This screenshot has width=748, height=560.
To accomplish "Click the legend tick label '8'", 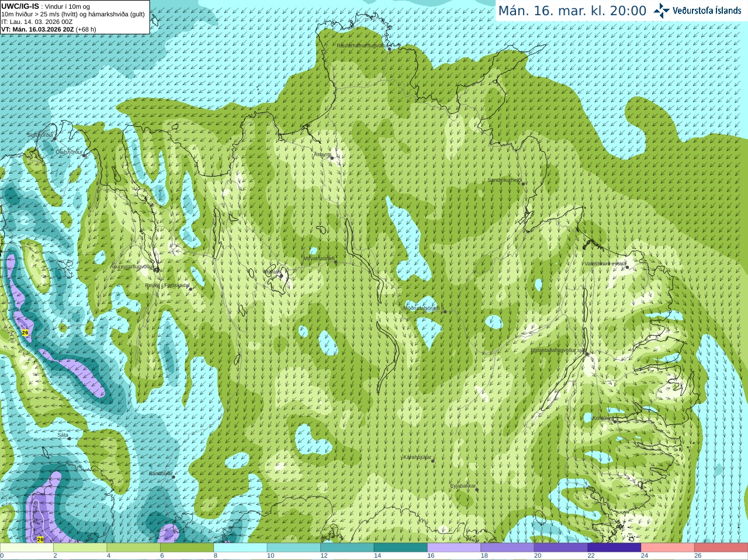I will [216, 556].
